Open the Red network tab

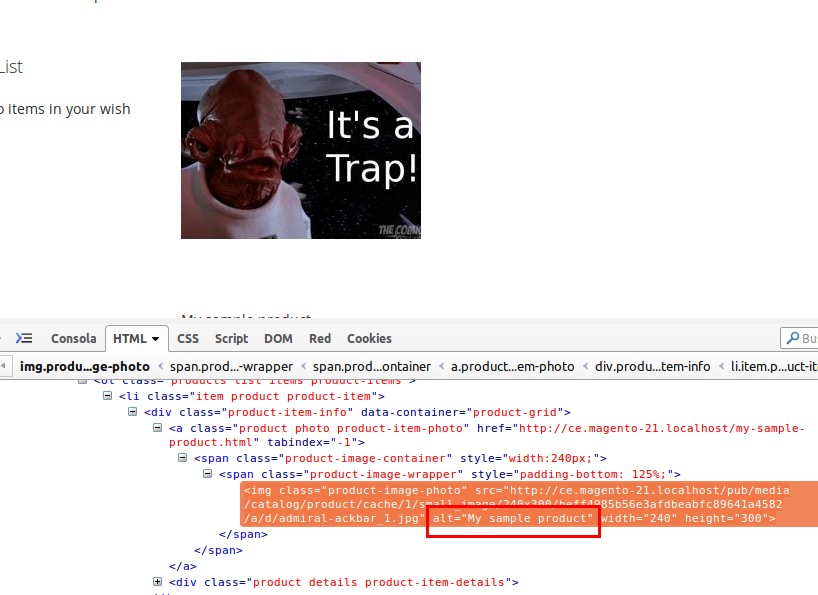(x=319, y=338)
